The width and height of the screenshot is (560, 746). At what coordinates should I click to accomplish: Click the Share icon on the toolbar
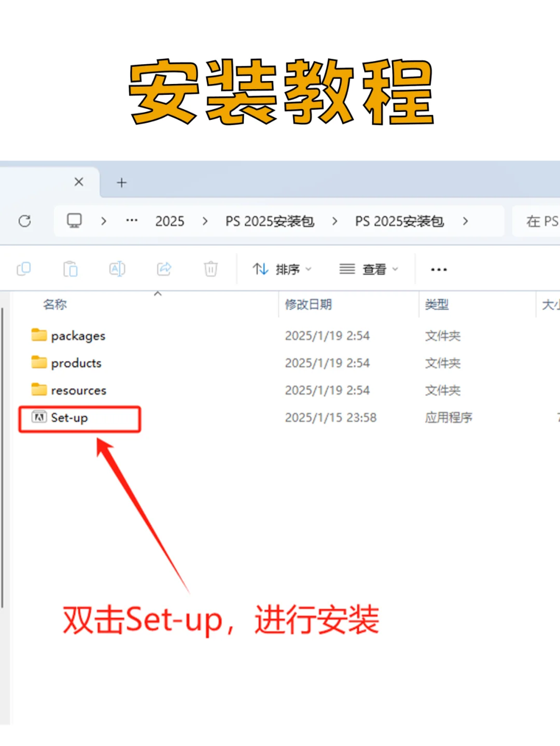[x=164, y=269]
